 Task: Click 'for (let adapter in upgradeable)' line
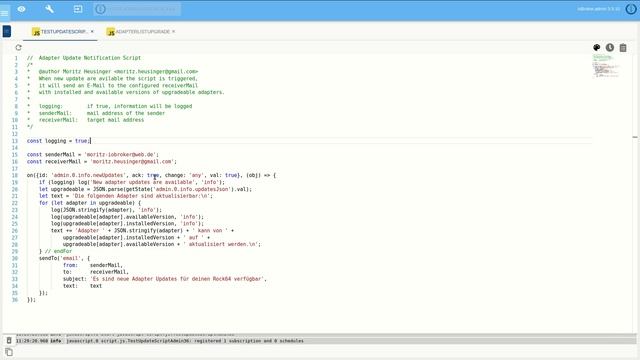[x=90, y=203]
